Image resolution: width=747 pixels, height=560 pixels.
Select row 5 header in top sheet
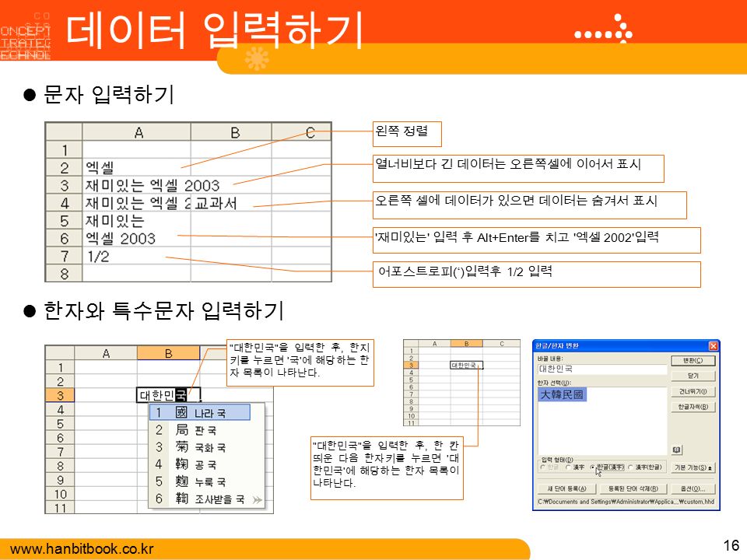pos(65,221)
